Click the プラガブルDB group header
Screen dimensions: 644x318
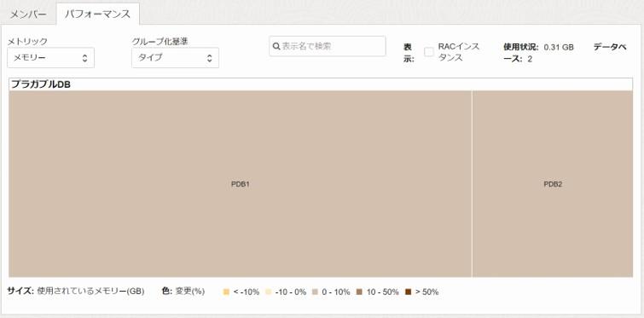[321, 84]
